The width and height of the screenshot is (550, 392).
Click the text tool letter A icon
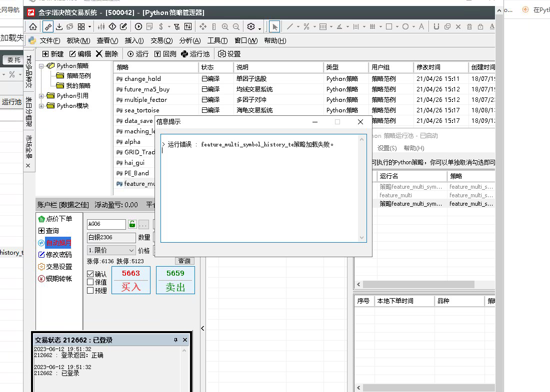coord(421,26)
